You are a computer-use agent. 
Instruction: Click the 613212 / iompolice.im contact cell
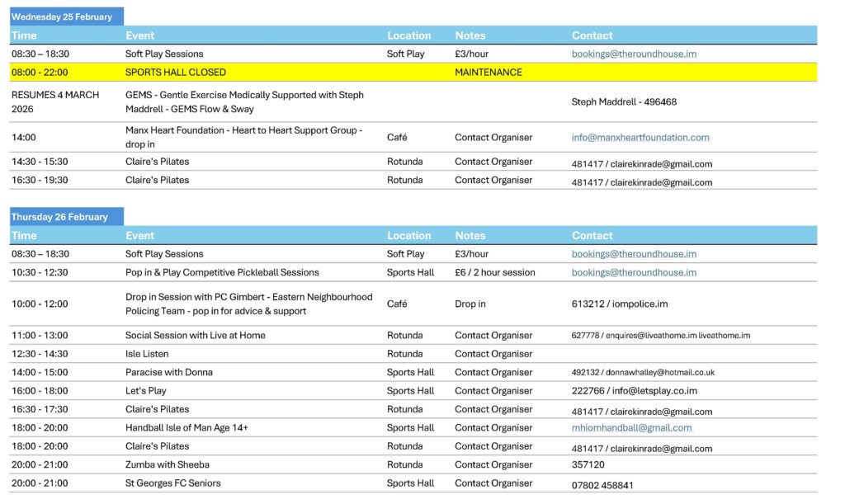pyautogui.click(x=620, y=304)
